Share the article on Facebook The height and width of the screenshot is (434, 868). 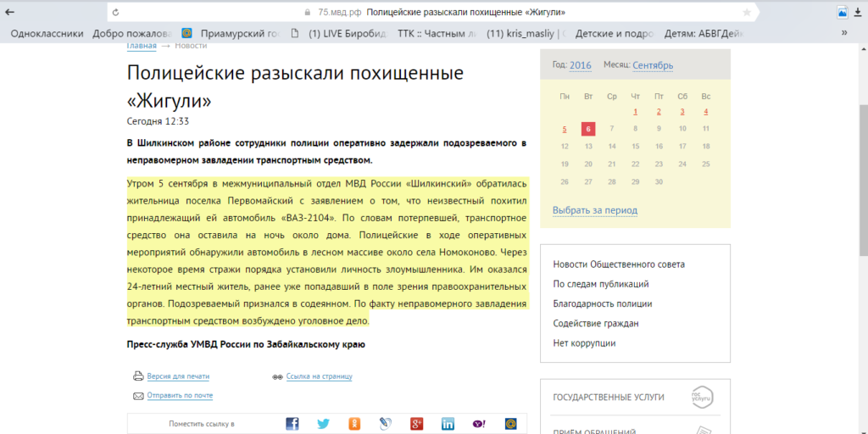tap(292, 424)
